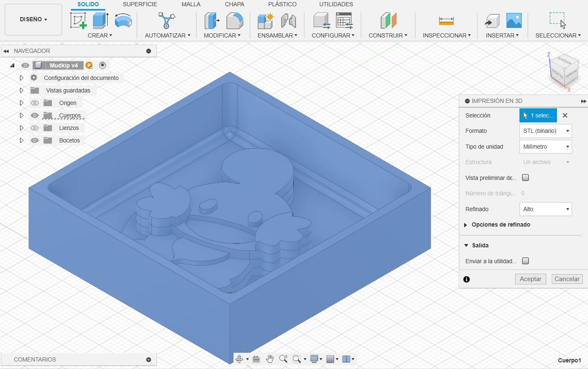Click the Measure ruler icon
588x369 pixels.
446,20
